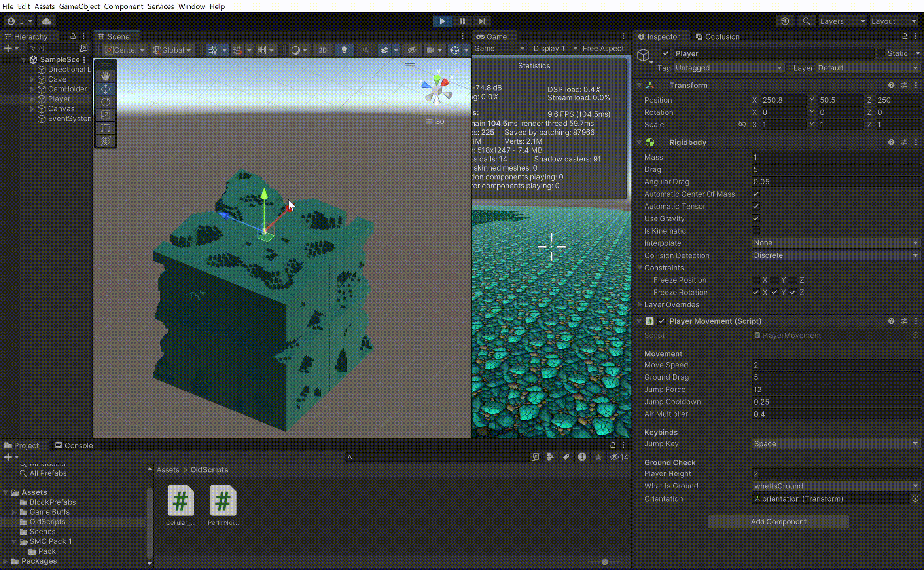Click the Step frame button

click(x=481, y=21)
